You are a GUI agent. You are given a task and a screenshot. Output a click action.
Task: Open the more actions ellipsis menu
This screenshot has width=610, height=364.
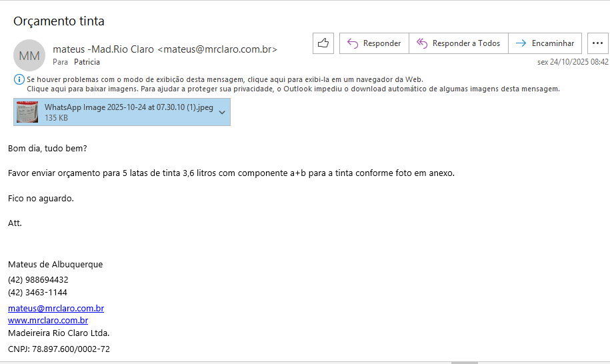(x=597, y=43)
